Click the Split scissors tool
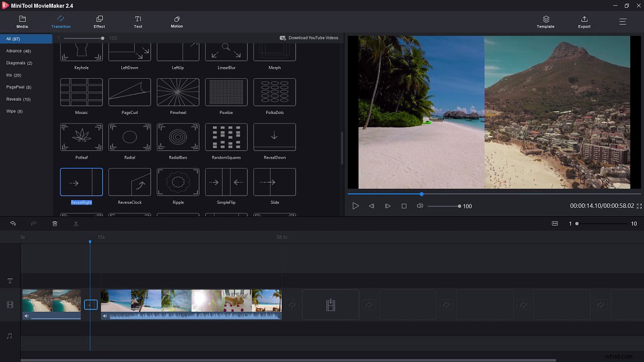The height and width of the screenshot is (362, 644). pos(76,223)
